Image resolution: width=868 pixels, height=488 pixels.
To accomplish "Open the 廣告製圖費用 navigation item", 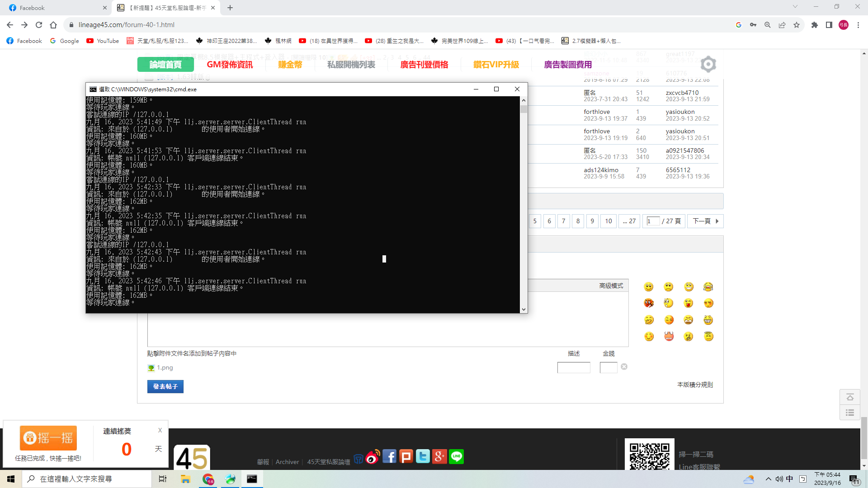I will (568, 65).
